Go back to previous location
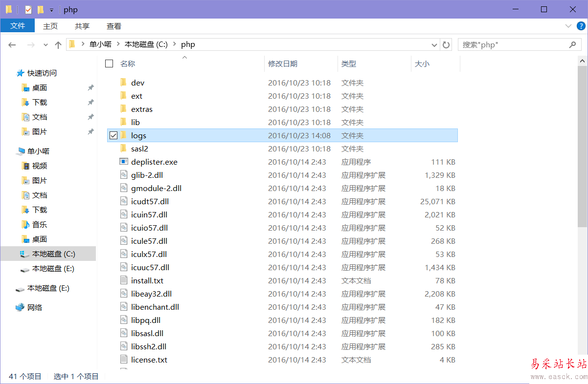588x384 pixels. click(12, 44)
